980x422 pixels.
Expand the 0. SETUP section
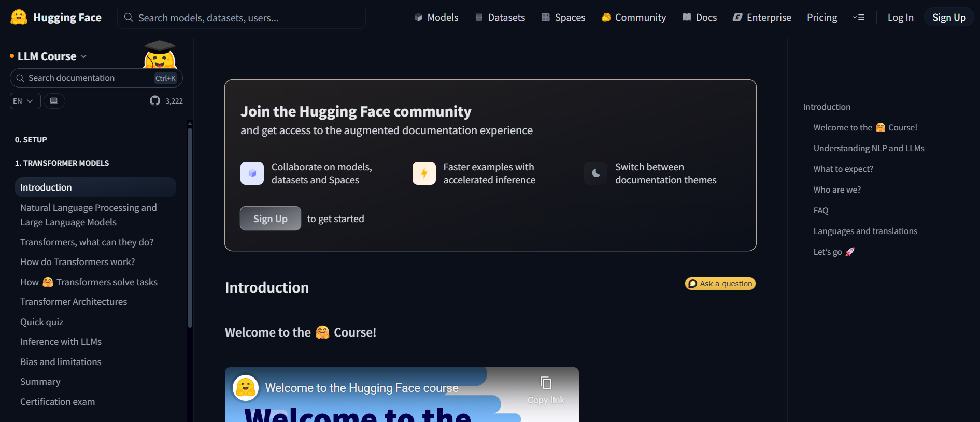[31, 140]
